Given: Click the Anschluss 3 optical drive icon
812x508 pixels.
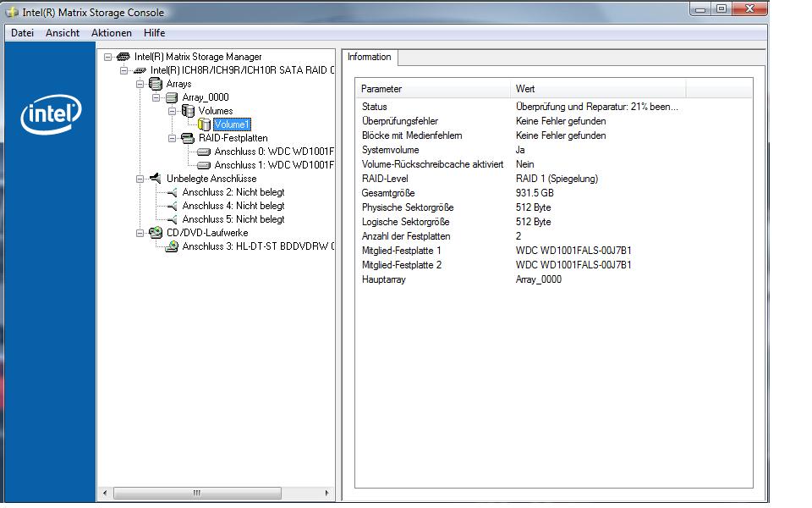Looking at the screenshot, I should pyautogui.click(x=172, y=246).
